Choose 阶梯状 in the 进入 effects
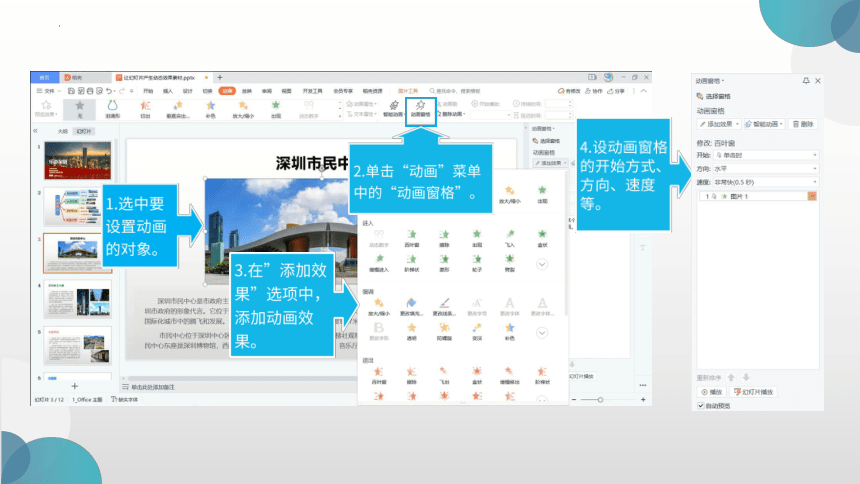 point(412,263)
